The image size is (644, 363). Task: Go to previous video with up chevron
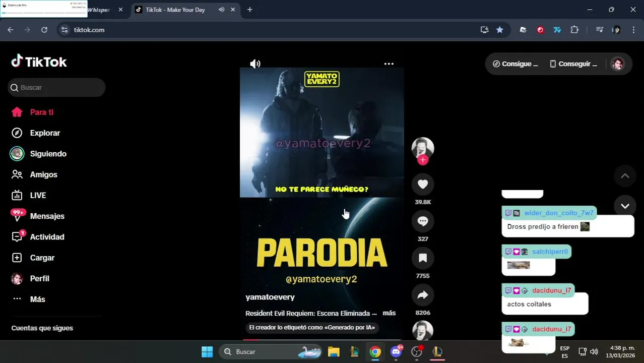pos(625,176)
